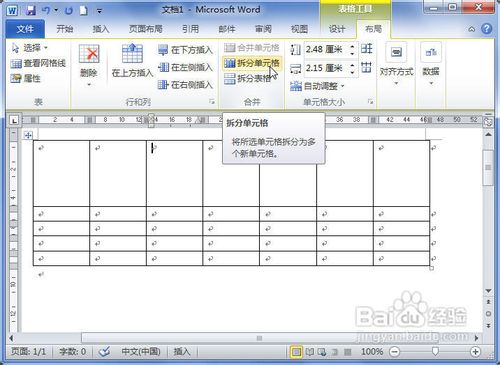Click 拆分表格
The image size is (500, 365).
247,79
